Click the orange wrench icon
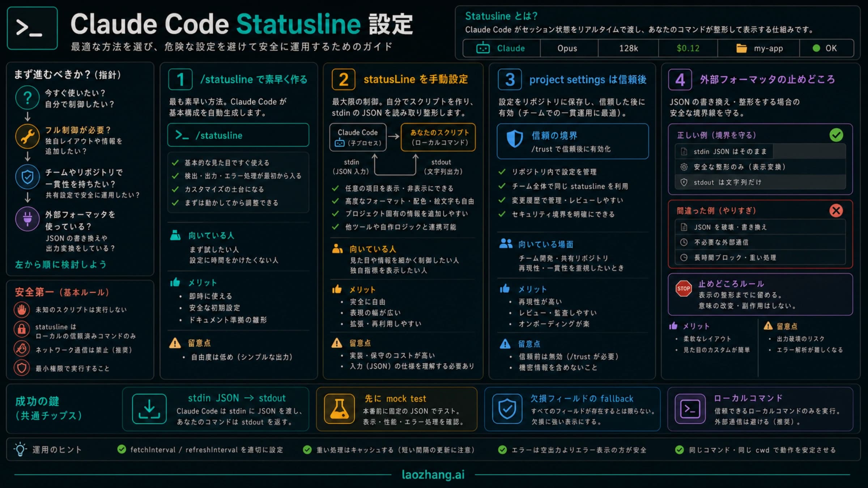868x488 pixels. click(27, 137)
